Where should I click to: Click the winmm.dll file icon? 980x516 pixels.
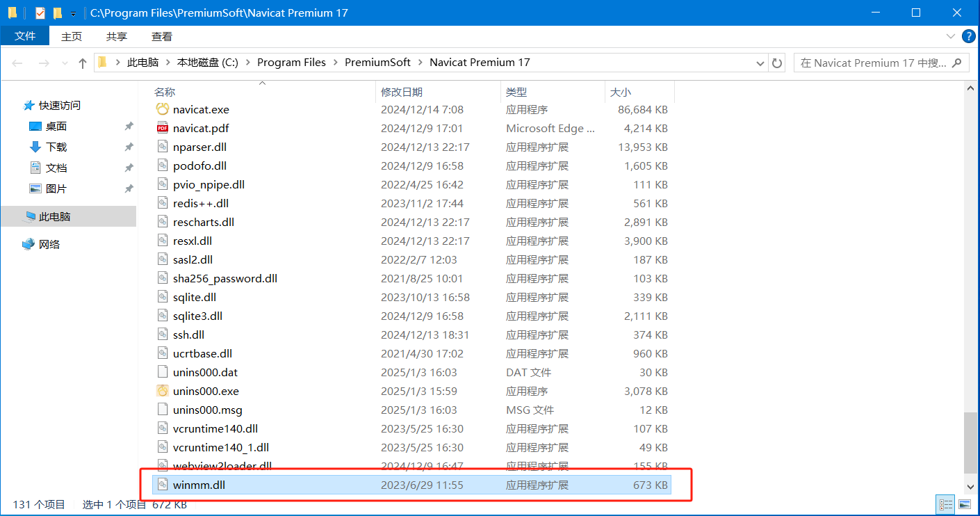point(162,485)
